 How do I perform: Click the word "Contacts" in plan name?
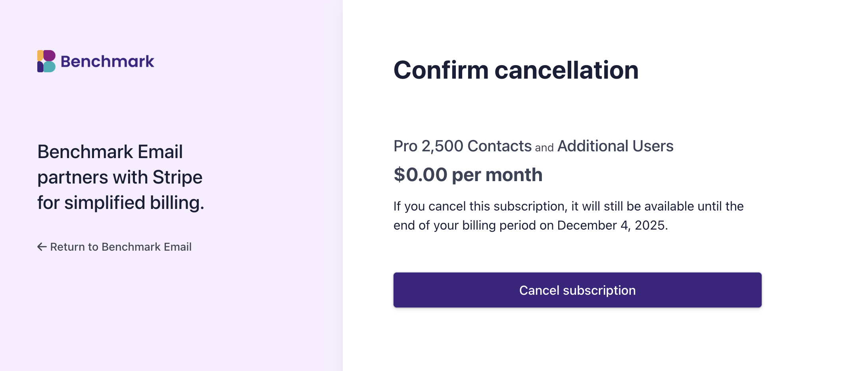(x=499, y=146)
